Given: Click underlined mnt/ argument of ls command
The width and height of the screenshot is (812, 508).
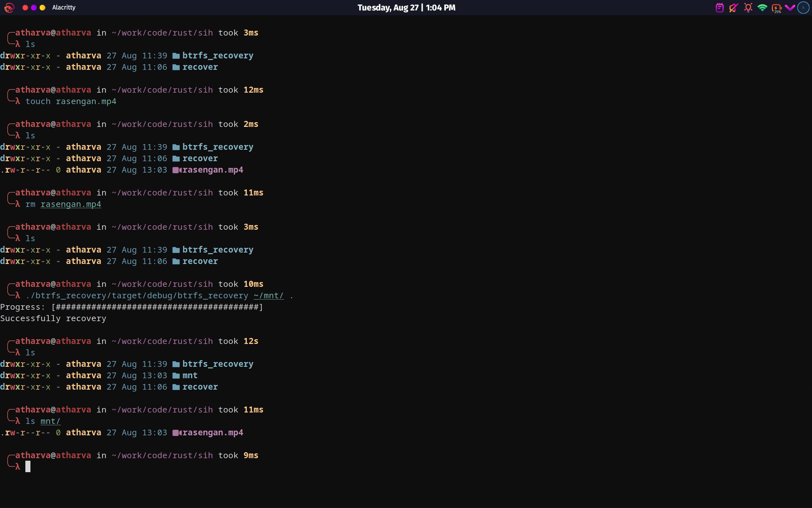Looking at the screenshot, I should (x=50, y=421).
